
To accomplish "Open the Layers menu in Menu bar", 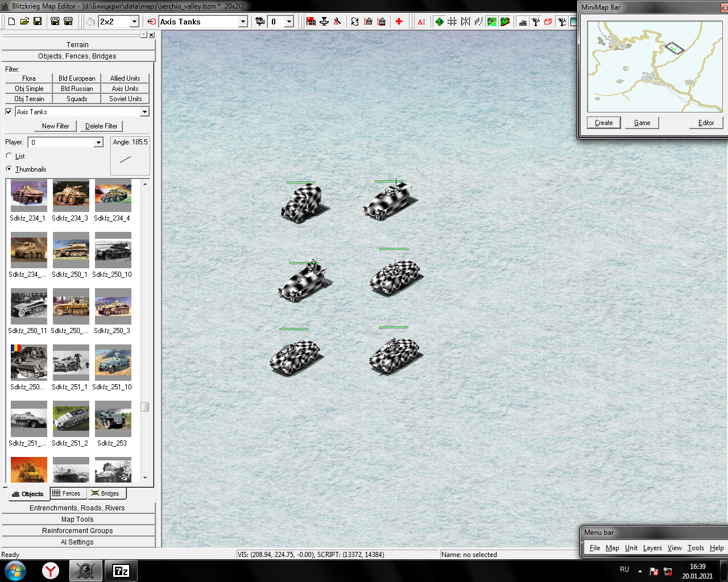I will 652,548.
